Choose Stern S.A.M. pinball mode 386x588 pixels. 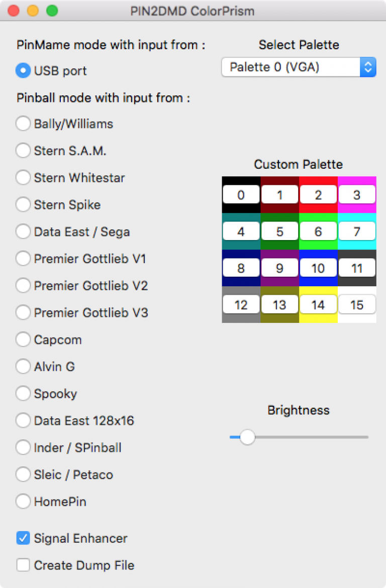(23, 151)
